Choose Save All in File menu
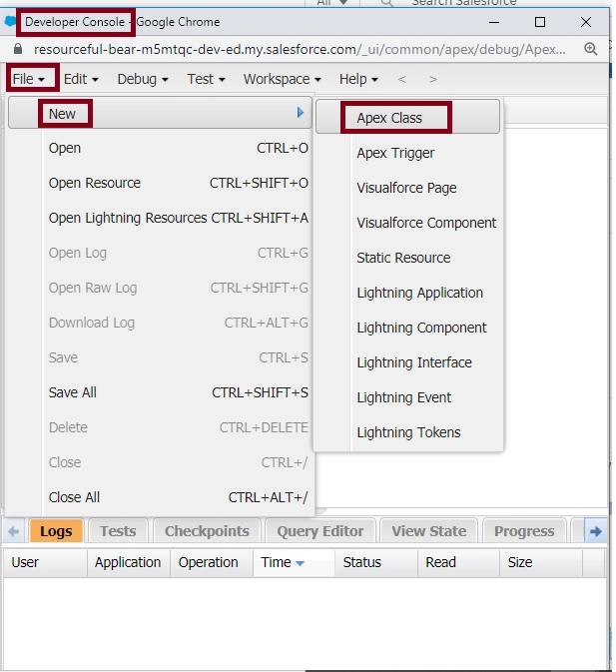 179,392
